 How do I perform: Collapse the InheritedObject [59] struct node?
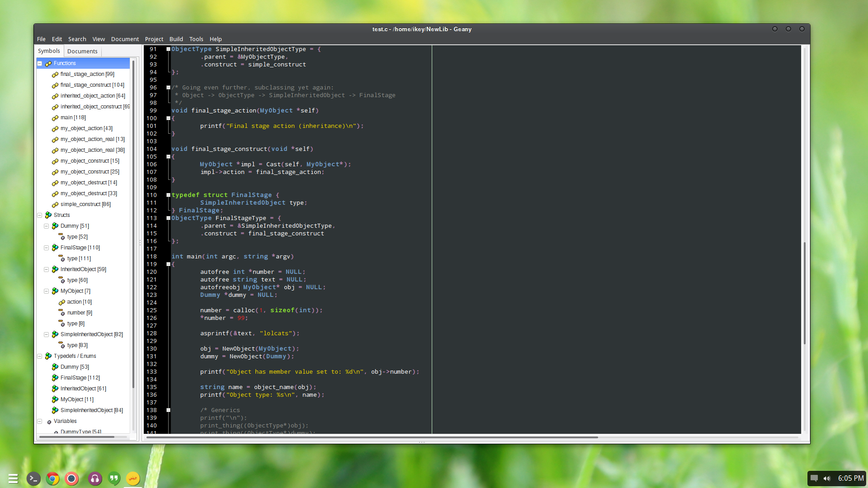pos(47,269)
